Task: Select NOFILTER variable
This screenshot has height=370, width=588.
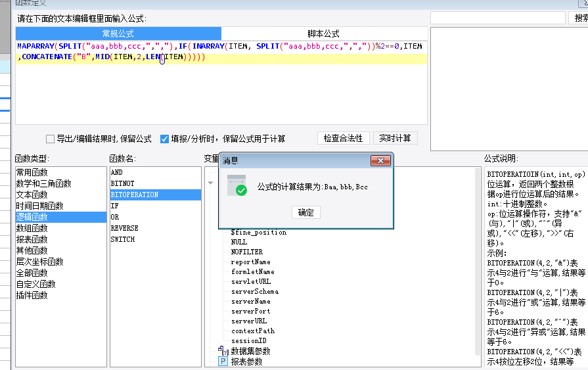Action: (247, 252)
